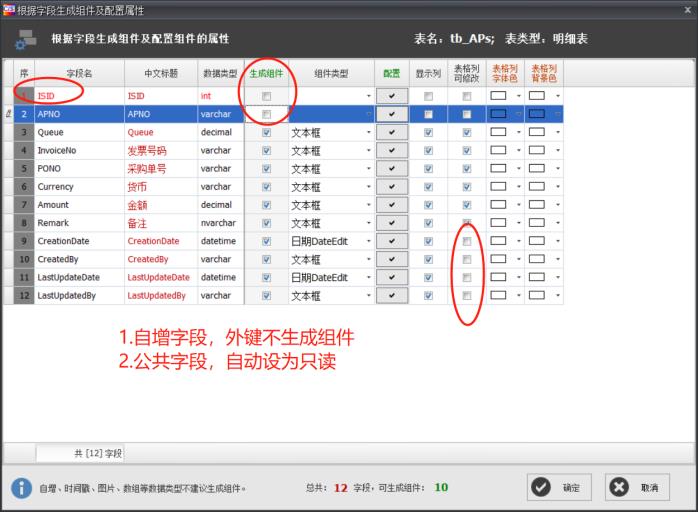The width and height of the screenshot is (698, 513).
Task: Open config button for LastUpdatedBy row
Action: tap(392, 295)
